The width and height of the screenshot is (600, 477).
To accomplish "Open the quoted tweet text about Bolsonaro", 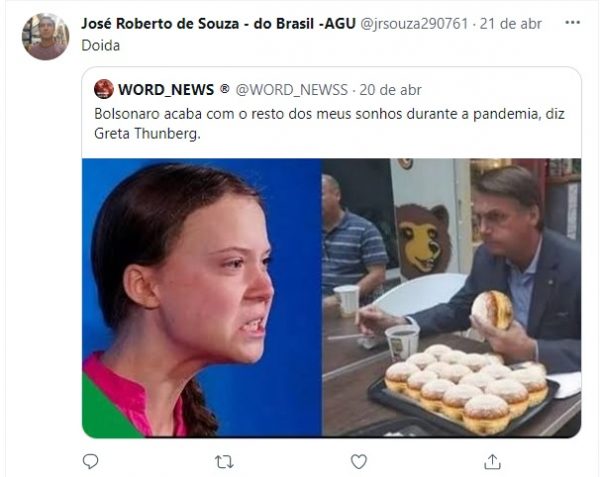I will [329, 124].
